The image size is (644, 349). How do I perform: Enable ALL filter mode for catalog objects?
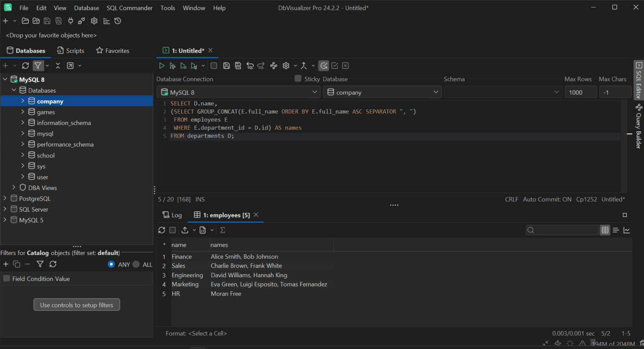[136, 264]
